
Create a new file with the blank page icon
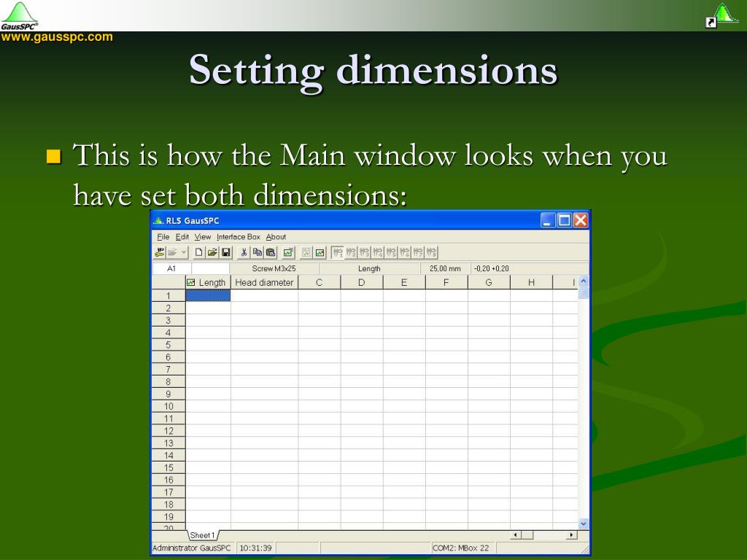coord(198,252)
